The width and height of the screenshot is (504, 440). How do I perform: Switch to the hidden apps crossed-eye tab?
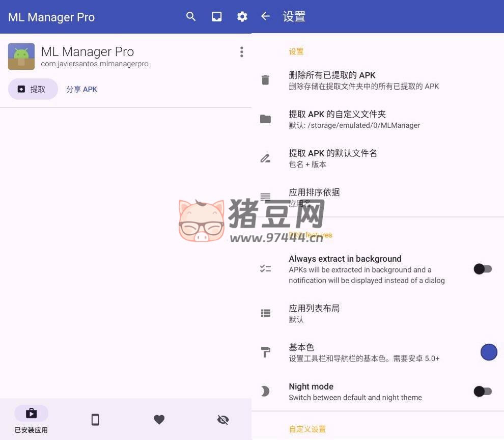coord(223,420)
